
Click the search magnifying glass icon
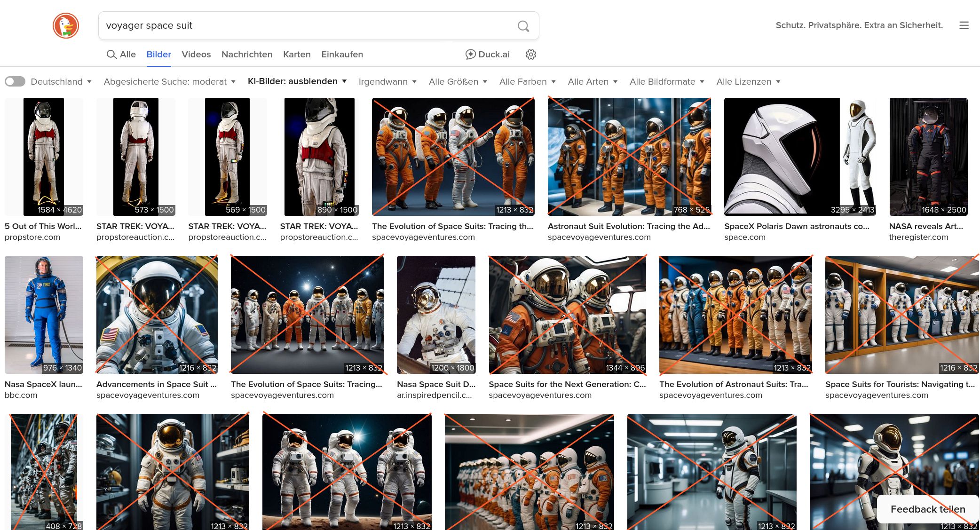click(x=523, y=26)
